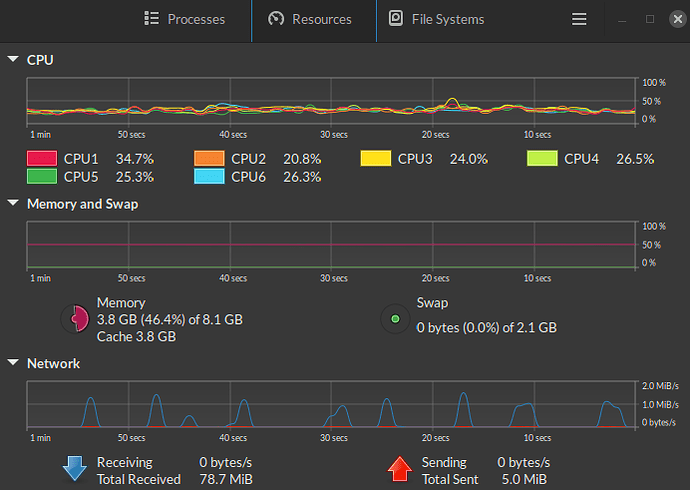Change the CPU2 orange color swatch

(x=208, y=159)
